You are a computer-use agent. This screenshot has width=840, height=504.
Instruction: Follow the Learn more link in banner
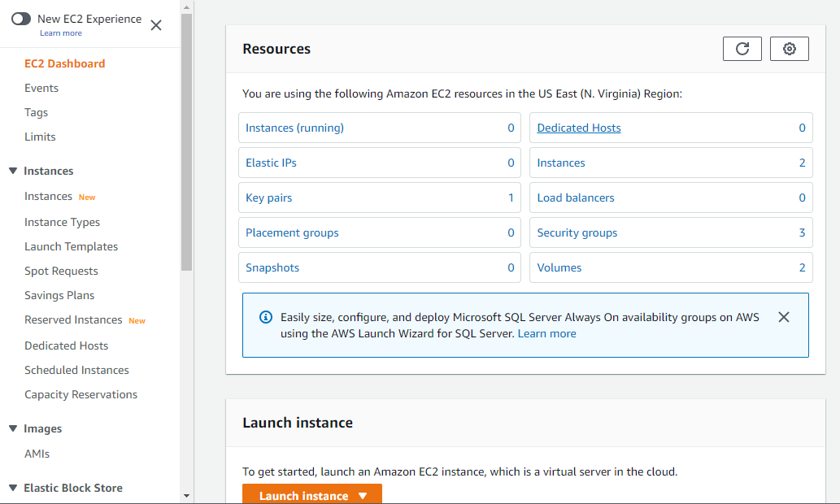click(x=546, y=333)
